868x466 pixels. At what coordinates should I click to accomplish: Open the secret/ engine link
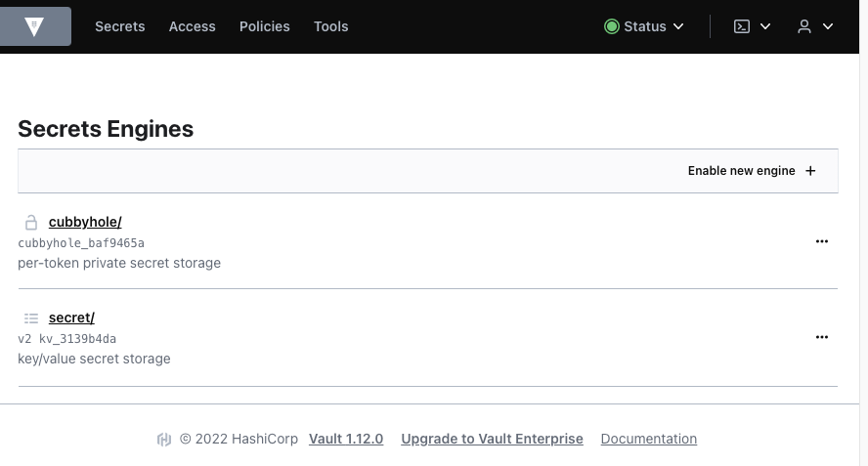click(x=71, y=318)
